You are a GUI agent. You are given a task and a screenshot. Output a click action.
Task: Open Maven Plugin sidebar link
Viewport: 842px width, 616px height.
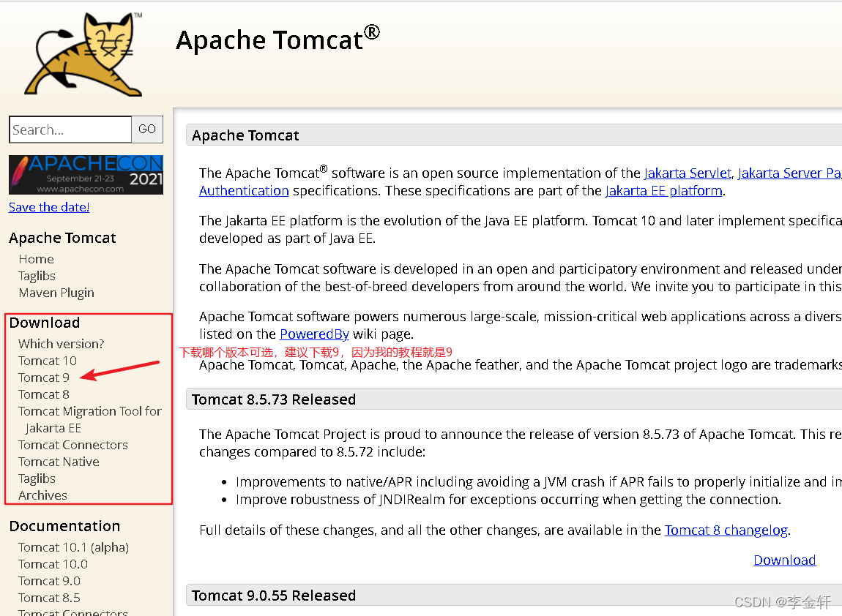(x=56, y=293)
